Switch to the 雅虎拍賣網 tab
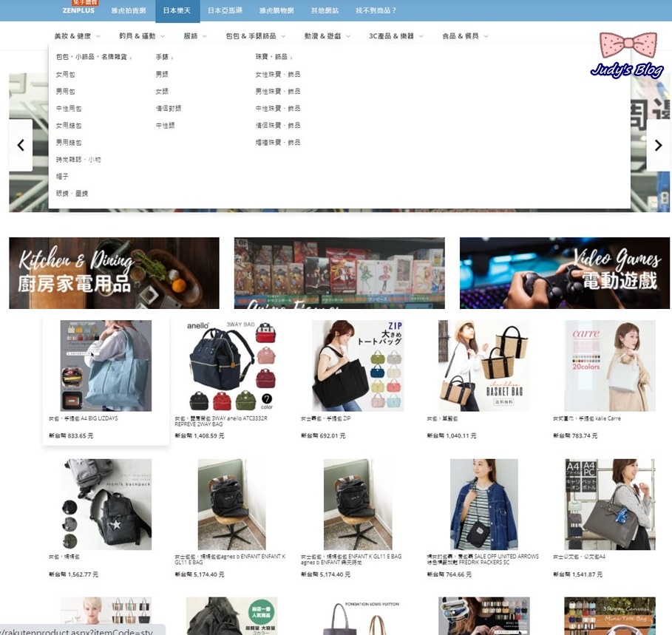This screenshot has height=635, width=672. (x=129, y=10)
